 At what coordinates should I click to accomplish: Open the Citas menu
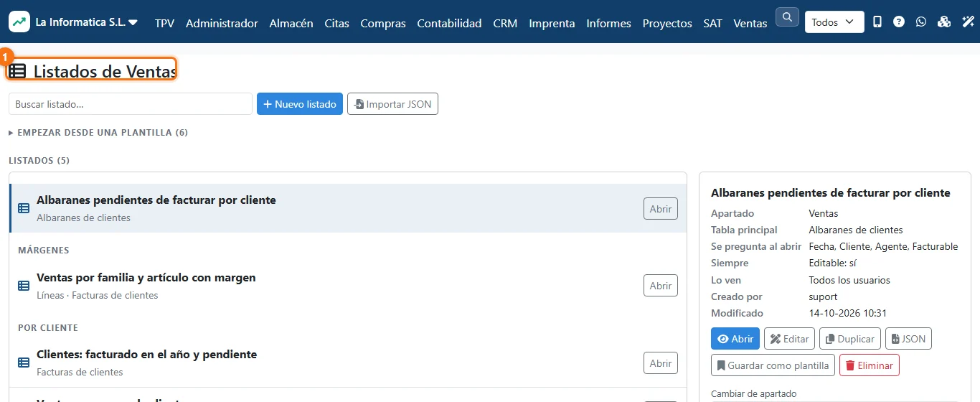coord(336,23)
